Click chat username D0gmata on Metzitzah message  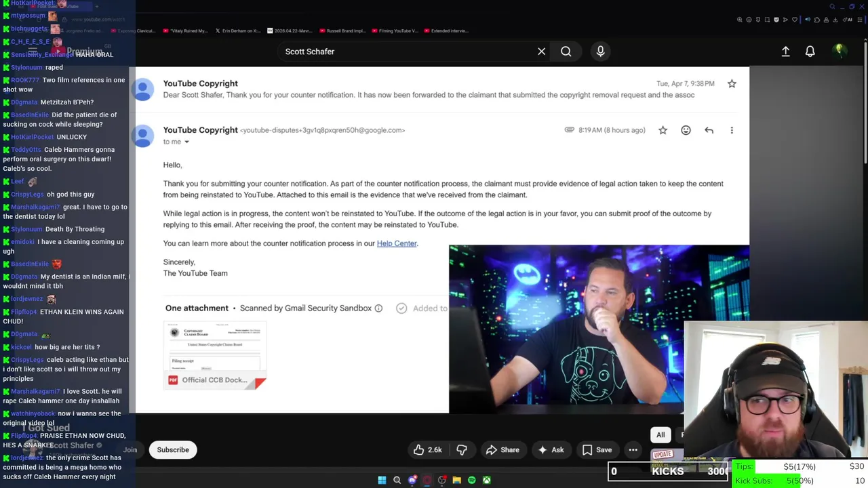(24, 102)
